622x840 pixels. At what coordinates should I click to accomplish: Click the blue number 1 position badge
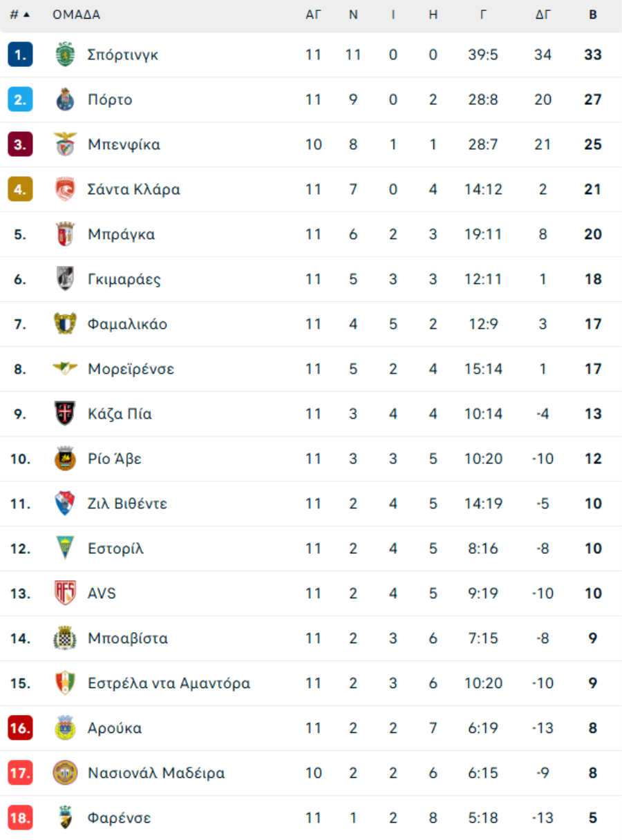point(21,55)
